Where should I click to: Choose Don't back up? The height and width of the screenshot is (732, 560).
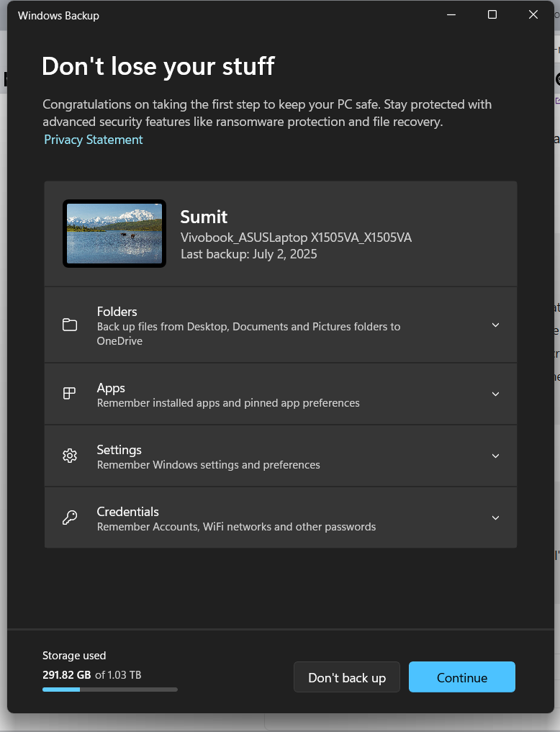click(x=347, y=677)
